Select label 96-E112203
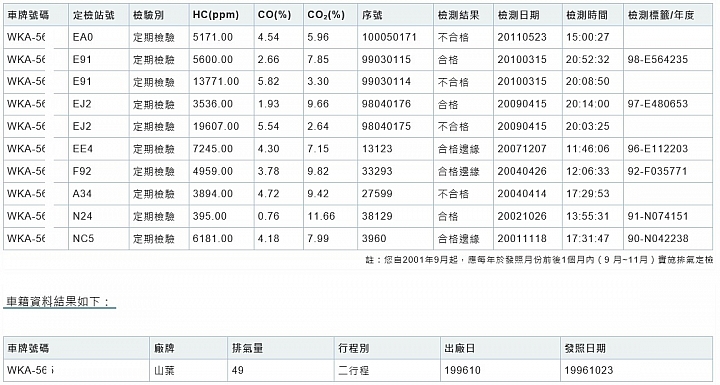Screen dimensions: 720x385 pos(658,149)
